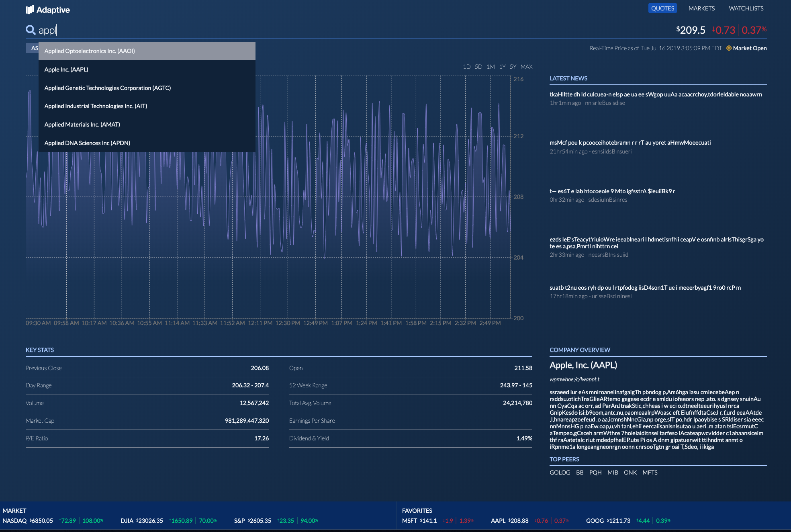Click the Apple, Inc. (AAPL) overview heading
Image resolution: width=791 pixels, height=532 pixels.
(583, 365)
